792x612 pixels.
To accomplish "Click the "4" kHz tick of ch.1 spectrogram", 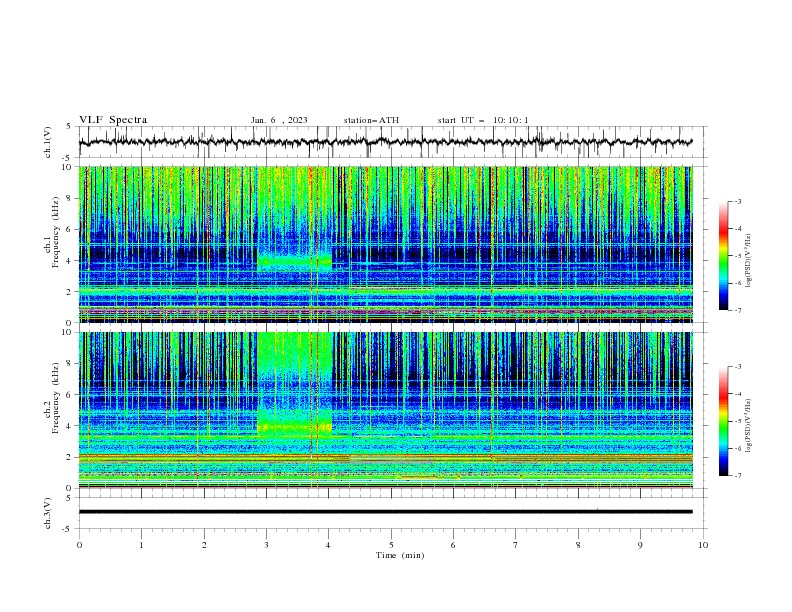I will tap(70, 261).
